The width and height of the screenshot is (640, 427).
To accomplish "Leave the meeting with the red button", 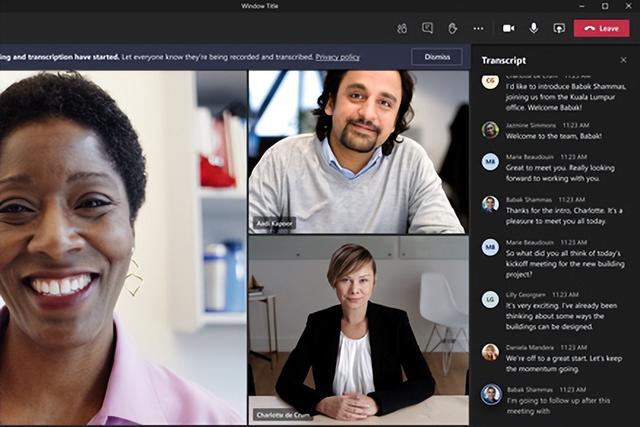I will pos(602,29).
